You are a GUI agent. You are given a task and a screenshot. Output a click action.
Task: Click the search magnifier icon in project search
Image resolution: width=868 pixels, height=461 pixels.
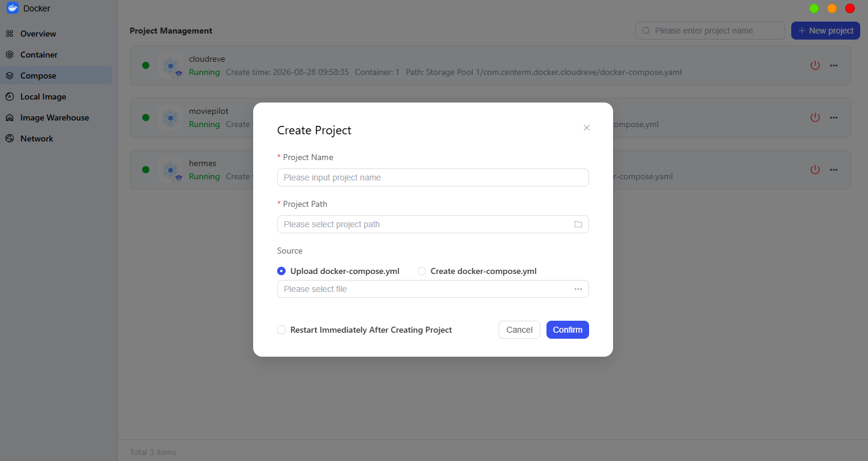tap(646, 31)
